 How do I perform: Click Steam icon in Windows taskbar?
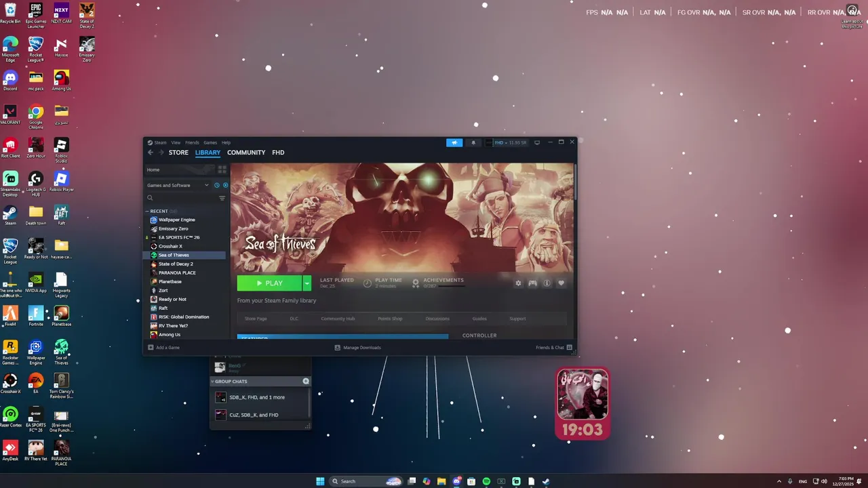(546, 481)
